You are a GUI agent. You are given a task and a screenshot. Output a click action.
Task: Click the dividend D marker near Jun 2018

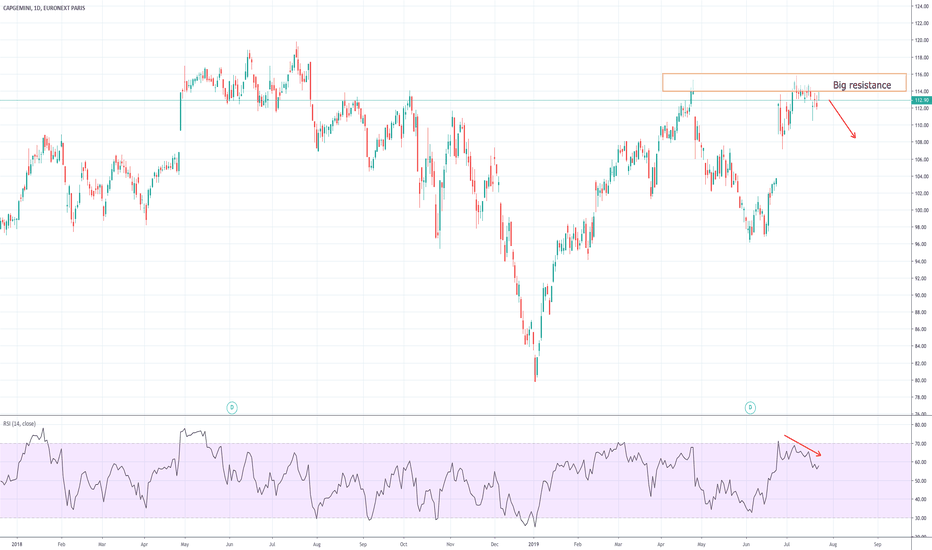232,407
